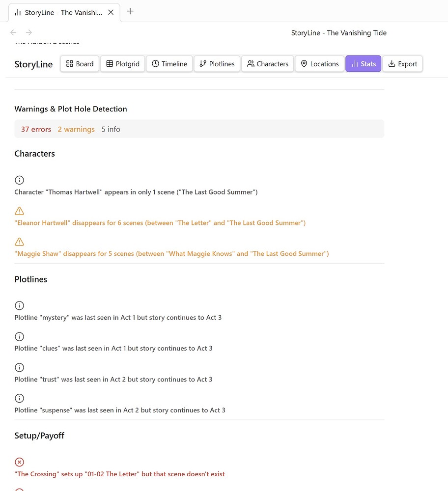Image resolution: width=448 pixels, height=491 pixels.
Task: Switch to the Plotgrid tab
Action: tap(122, 63)
